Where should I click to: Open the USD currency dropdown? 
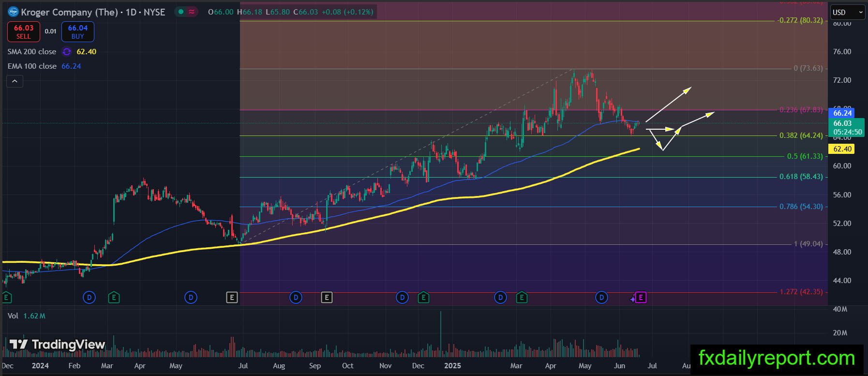coord(848,12)
